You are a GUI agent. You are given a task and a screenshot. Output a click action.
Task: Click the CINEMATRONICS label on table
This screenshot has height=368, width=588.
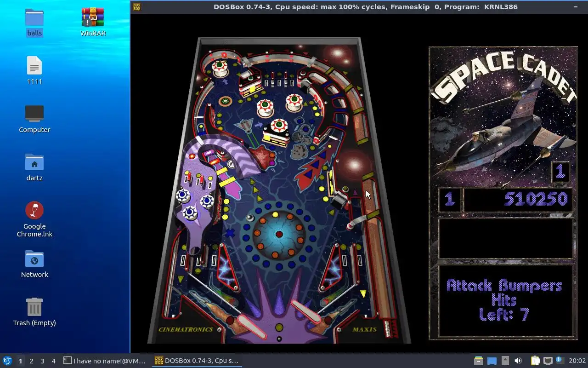(186, 329)
